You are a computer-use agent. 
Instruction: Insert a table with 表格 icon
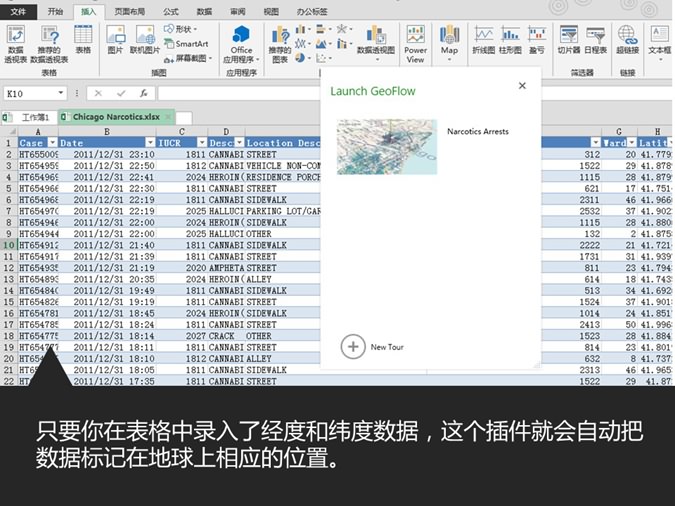click(x=82, y=40)
